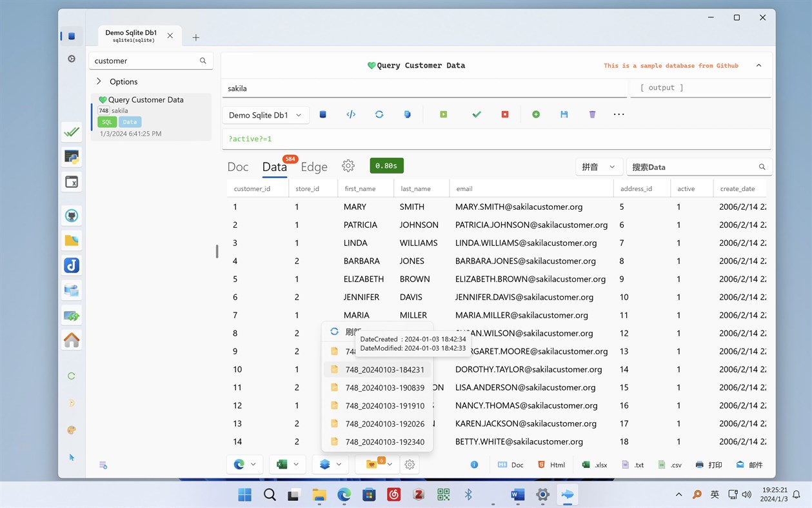Show hidden system tray icons
This screenshot has width=812, height=508.
click(x=678, y=494)
